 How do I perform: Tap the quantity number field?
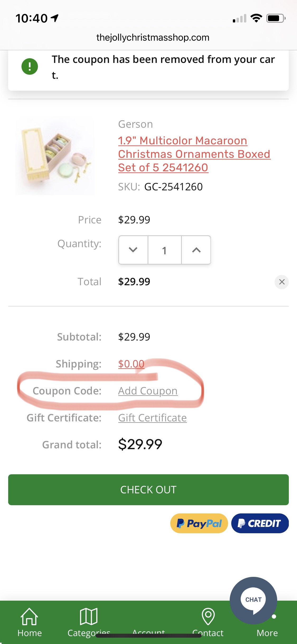tap(164, 250)
